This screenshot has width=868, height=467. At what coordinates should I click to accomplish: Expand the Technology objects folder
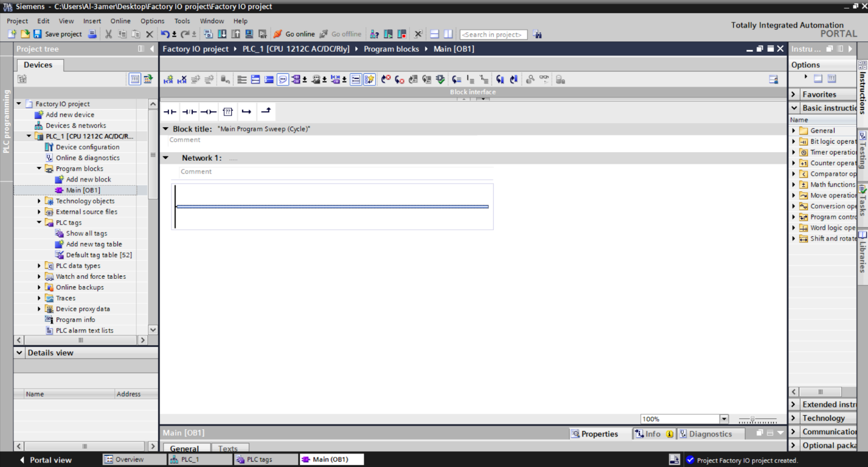click(x=40, y=201)
